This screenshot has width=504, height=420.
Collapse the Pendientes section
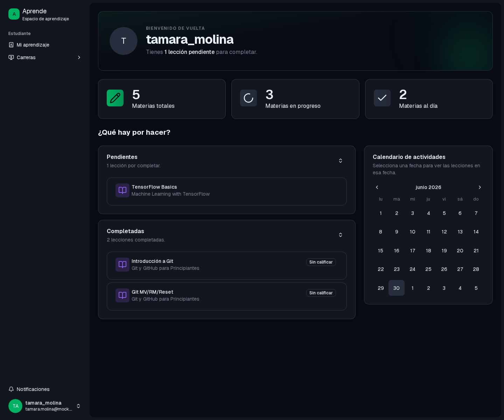click(341, 161)
